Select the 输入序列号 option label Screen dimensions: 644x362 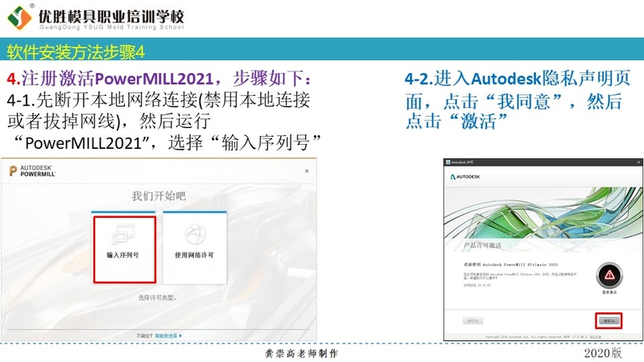[x=124, y=256]
